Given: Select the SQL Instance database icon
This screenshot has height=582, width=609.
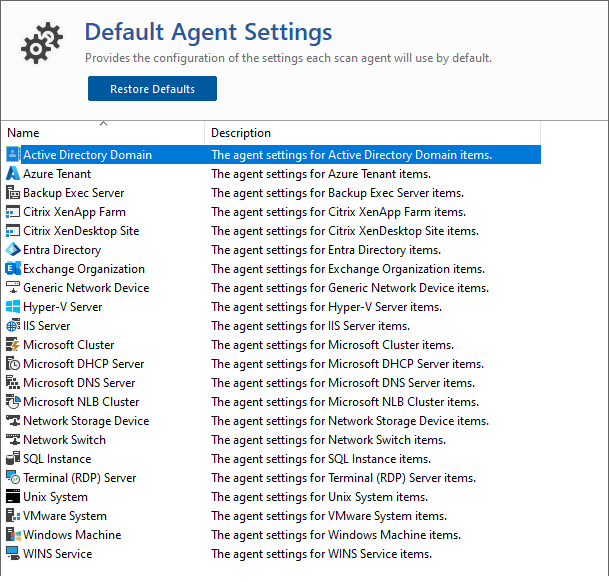Looking at the screenshot, I should pyautogui.click(x=13, y=458).
